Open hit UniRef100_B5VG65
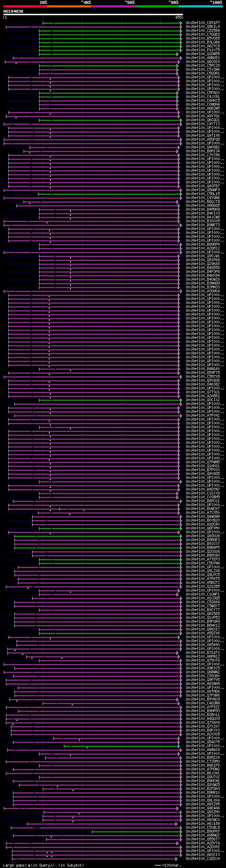226x868 pixels. tap(203, 38)
